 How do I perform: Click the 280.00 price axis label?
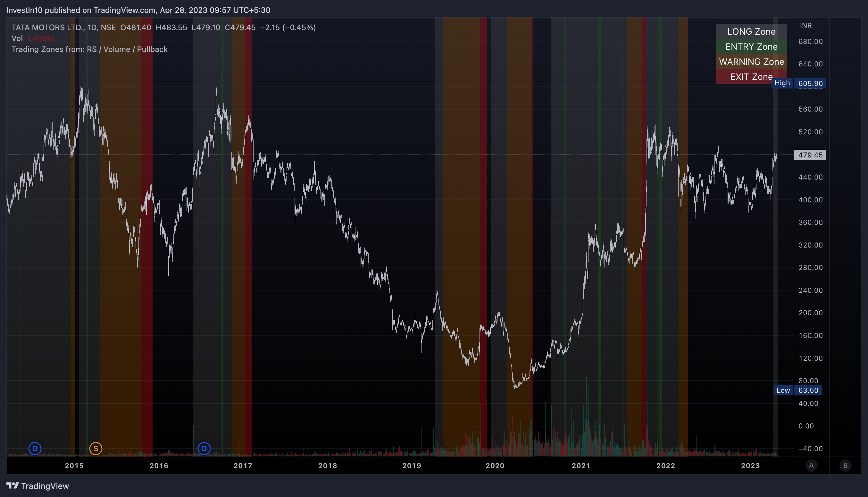(810, 268)
